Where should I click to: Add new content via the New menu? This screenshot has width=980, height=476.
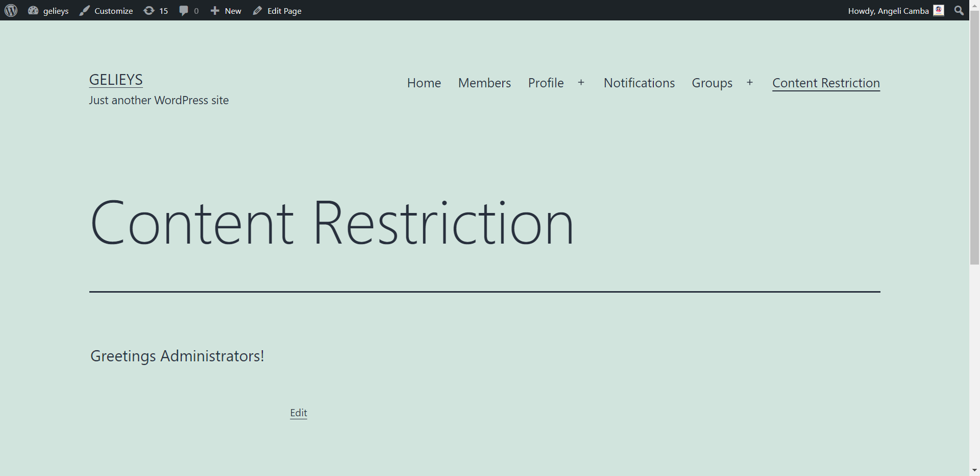[x=226, y=11]
